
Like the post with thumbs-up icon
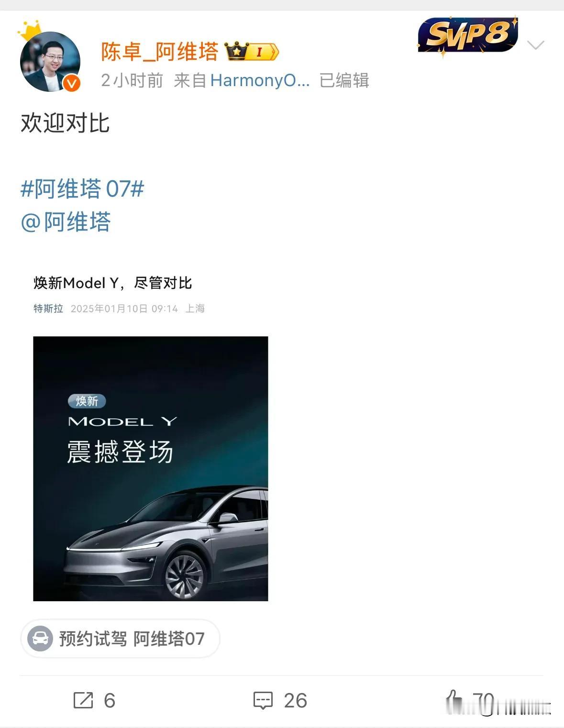click(454, 699)
